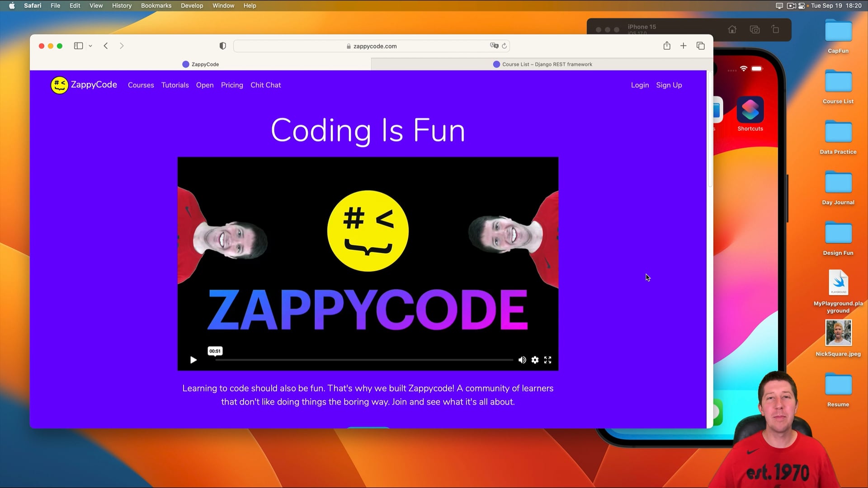The image size is (868, 488).
Task: Click the date and time in menu bar
Action: coord(836,5)
